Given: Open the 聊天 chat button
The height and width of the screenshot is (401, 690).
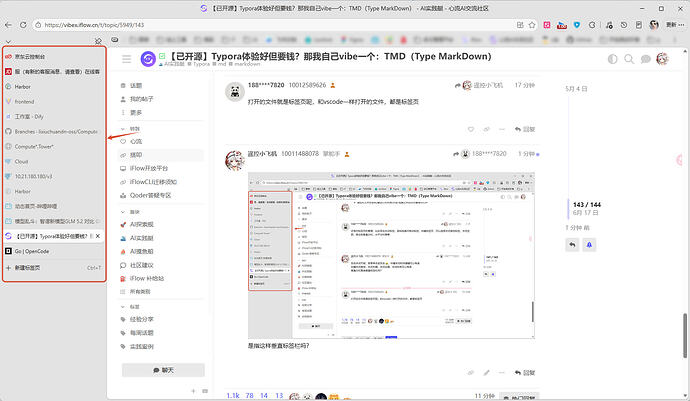Looking at the screenshot, I should pyautogui.click(x=163, y=370).
